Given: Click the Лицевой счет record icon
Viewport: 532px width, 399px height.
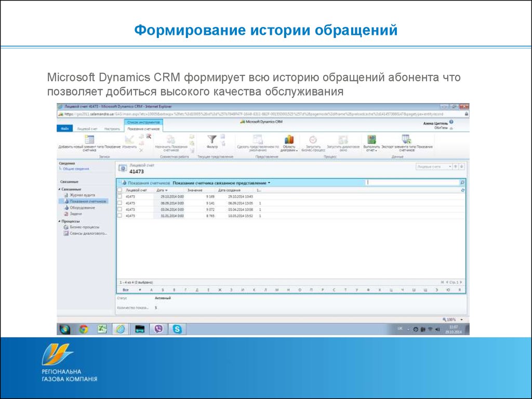Looking at the screenshot, I should pyautogui.click(x=123, y=168).
